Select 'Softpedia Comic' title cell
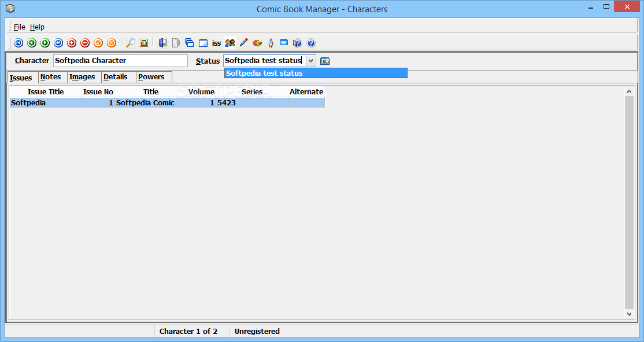Viewport: 644px width, 342px height. pos(151,103)
